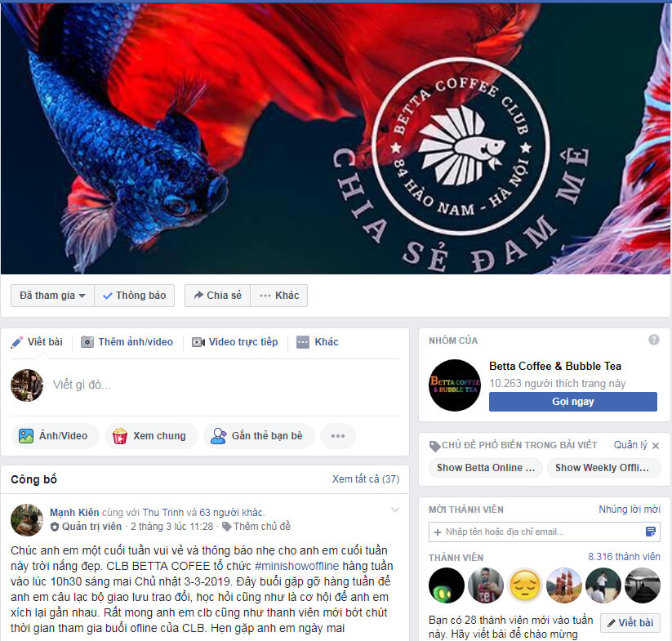The height and width of the screenshot is (641, 672).
Task: Toggle the Thông báo notifications checkmark button
Action: pyautogui.click(x=135, y=296)
